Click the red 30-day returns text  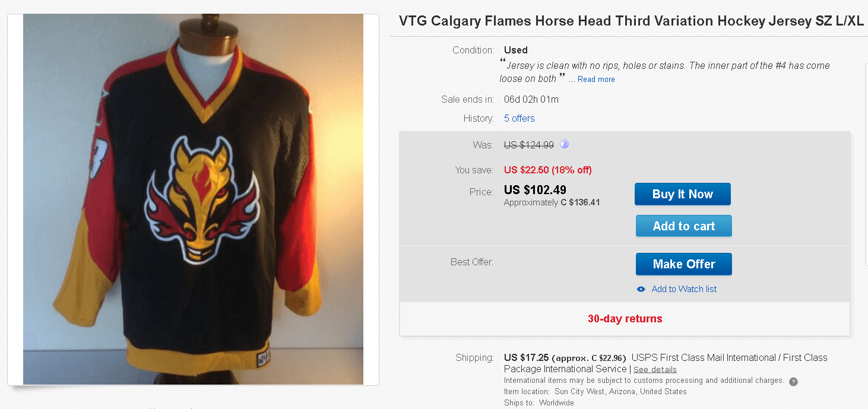coord(625,319)
